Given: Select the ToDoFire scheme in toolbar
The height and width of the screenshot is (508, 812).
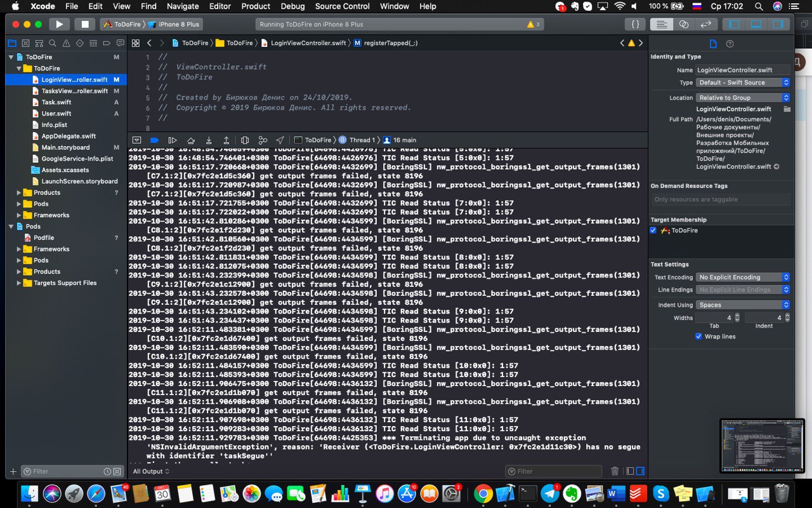Looking at the screenshot, I should (122, 24).
